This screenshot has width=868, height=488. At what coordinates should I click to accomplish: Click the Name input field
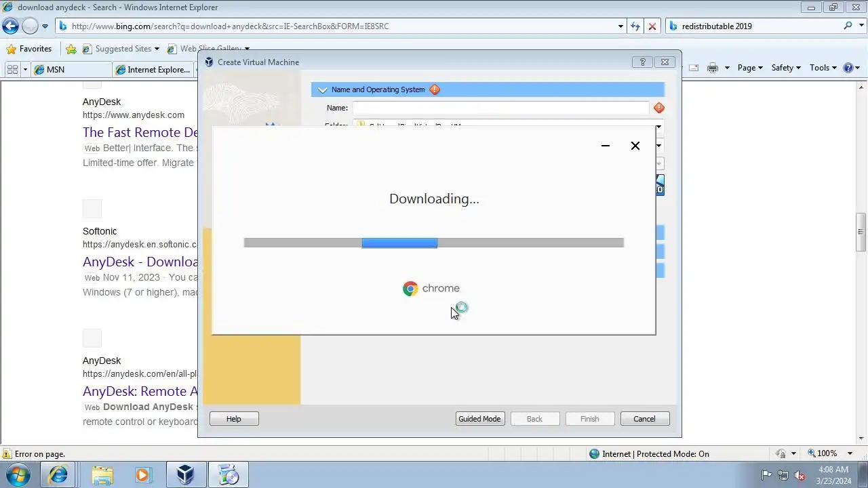[500, 108]
